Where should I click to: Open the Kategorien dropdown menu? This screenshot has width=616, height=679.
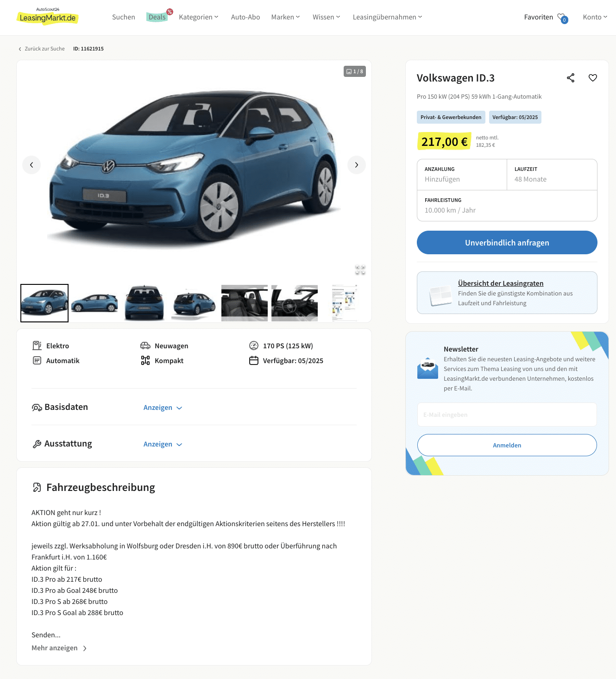[198, 17]
